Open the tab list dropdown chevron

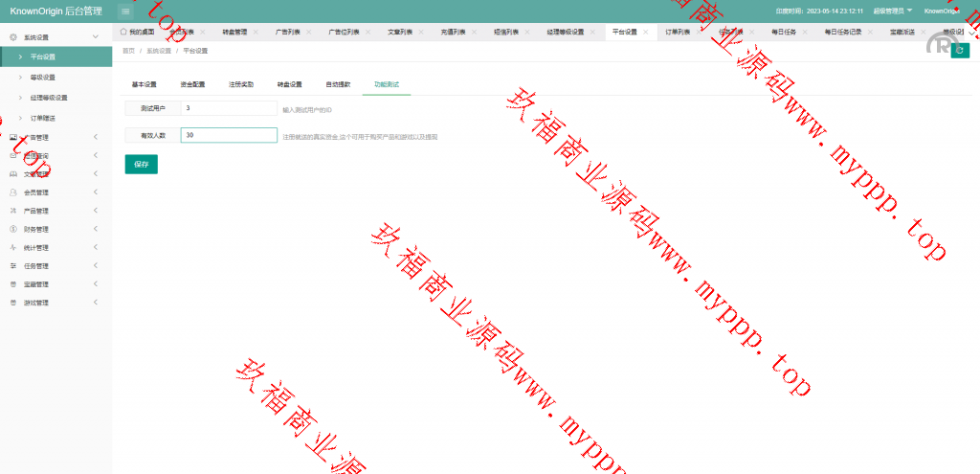click(972, 32)
